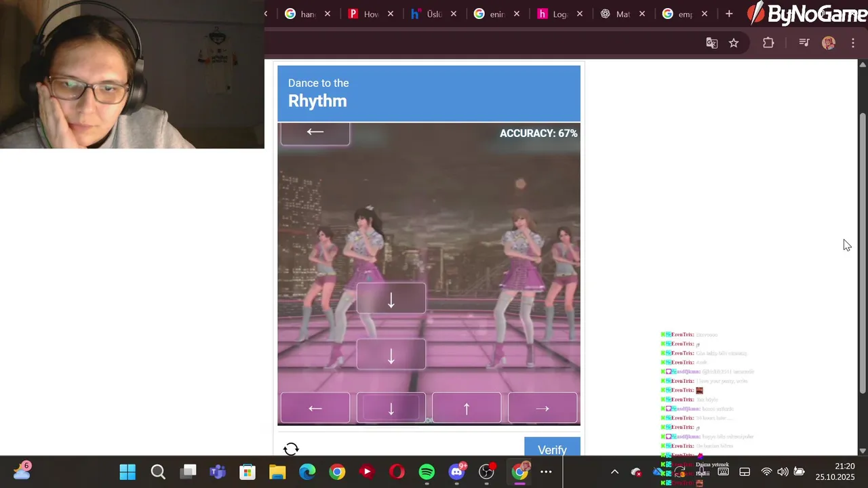Open the battery status tray icon
The image size is (868, 488).
pyautogui.click(x=800, y=472)
